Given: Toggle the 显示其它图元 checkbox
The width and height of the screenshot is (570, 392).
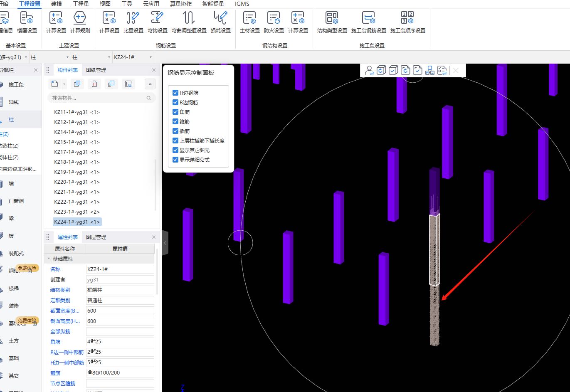Looking at the screenshot, I should [175, 150].
